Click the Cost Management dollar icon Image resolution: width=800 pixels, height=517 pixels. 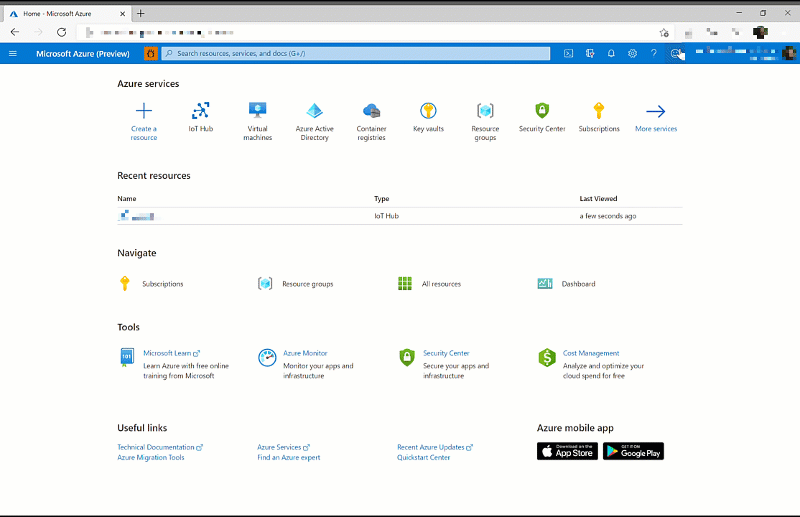click(x=546, y=357)
